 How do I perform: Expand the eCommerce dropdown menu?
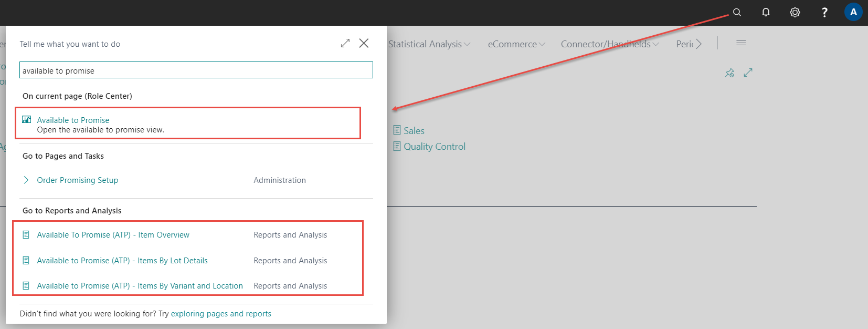coord(516,44)
